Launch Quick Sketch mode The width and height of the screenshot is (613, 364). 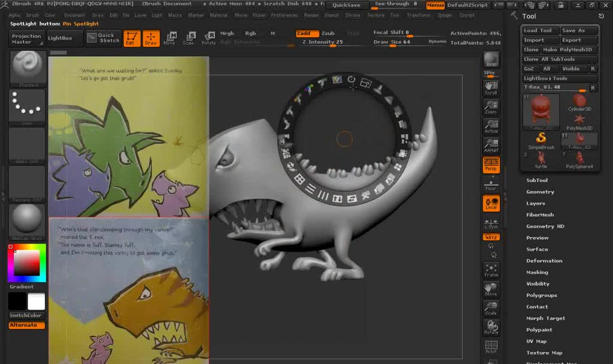point(103,38)
